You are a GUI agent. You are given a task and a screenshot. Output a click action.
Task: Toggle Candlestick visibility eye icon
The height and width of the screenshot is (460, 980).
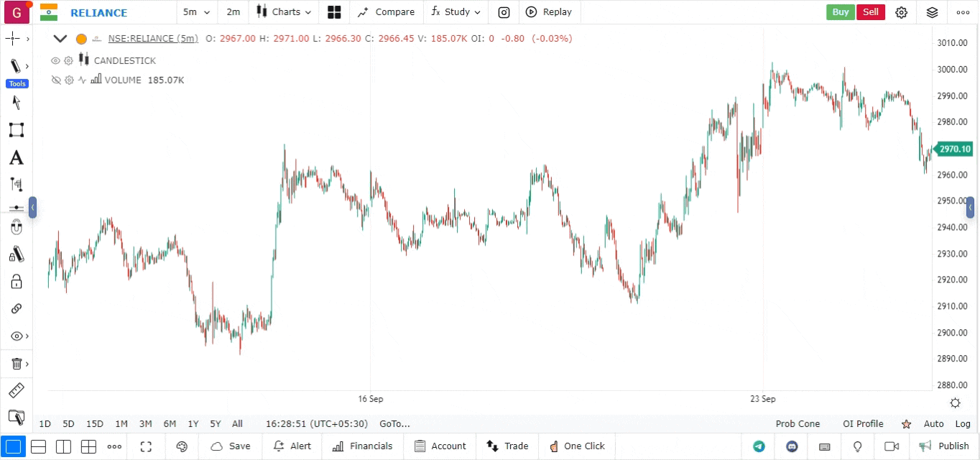click(x=55, y=61)
